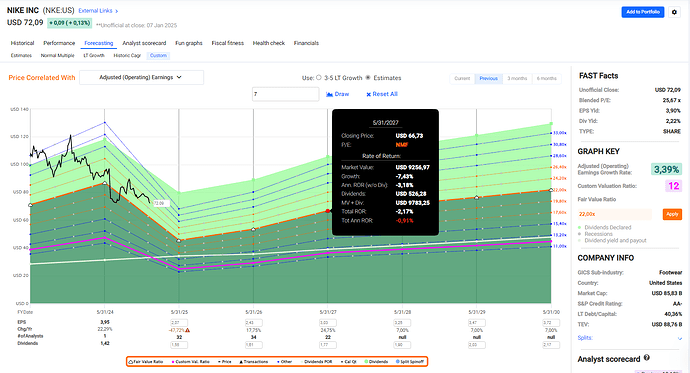Focus the Fair Value Ratio 22,00x field
Viewport: 690px width, 373px height.
614,214
